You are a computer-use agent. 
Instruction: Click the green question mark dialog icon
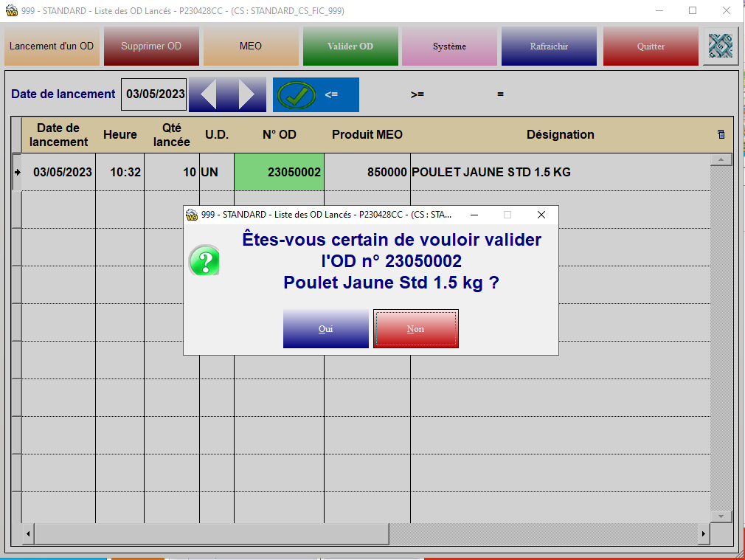tap(204, 261)
